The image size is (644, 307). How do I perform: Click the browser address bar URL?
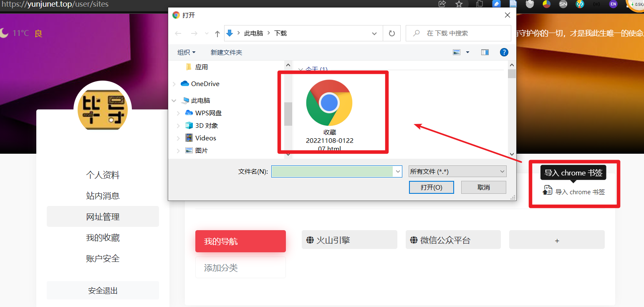(55, 5)
